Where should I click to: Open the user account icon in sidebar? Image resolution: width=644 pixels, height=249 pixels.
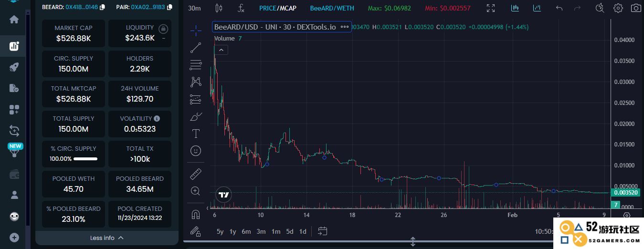click(14, 195)
